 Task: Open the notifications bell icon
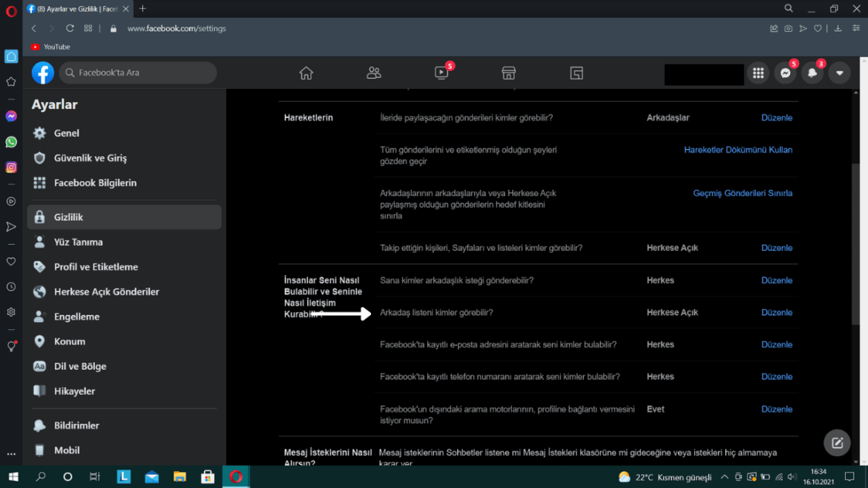pos(812,73)
